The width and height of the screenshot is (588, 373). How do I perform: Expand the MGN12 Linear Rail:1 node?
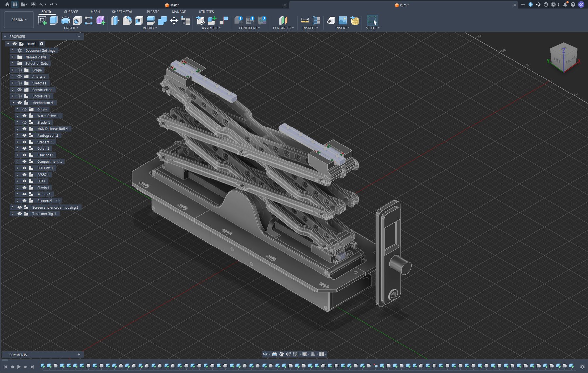(x=18, y=129)
